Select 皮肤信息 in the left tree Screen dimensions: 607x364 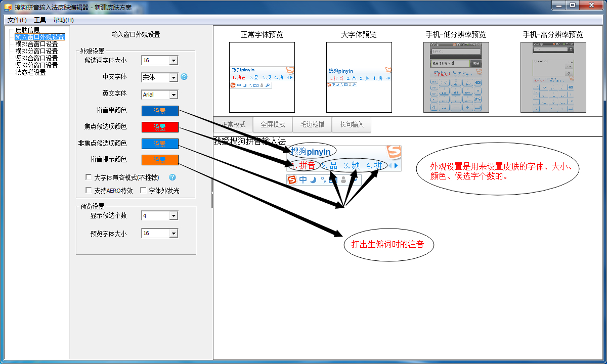(27, 30)
